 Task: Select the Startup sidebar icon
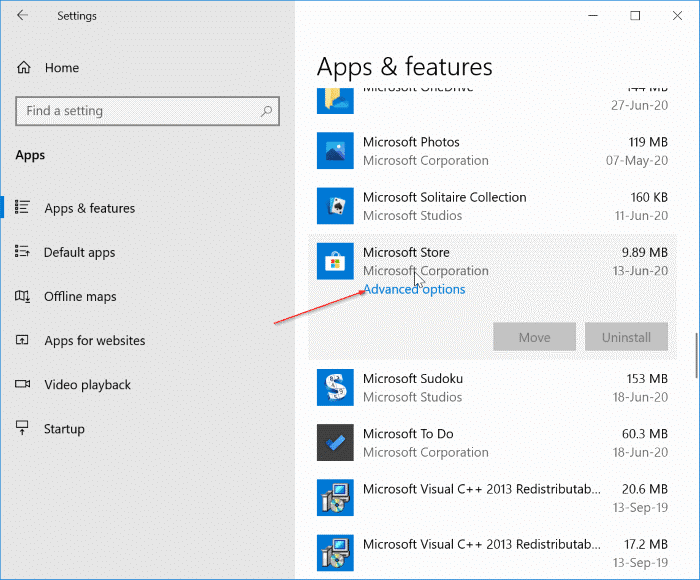coord(22,428)
